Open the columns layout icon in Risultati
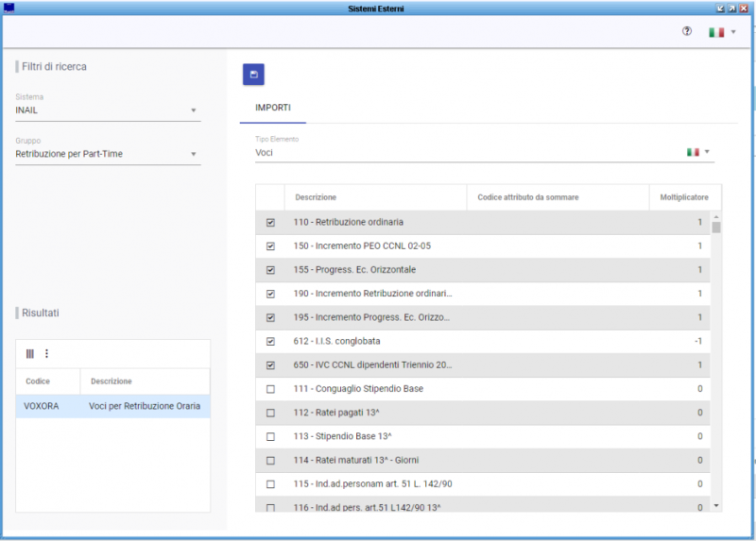The width and height of the screenshot is (756, 541). click(30, 354)
